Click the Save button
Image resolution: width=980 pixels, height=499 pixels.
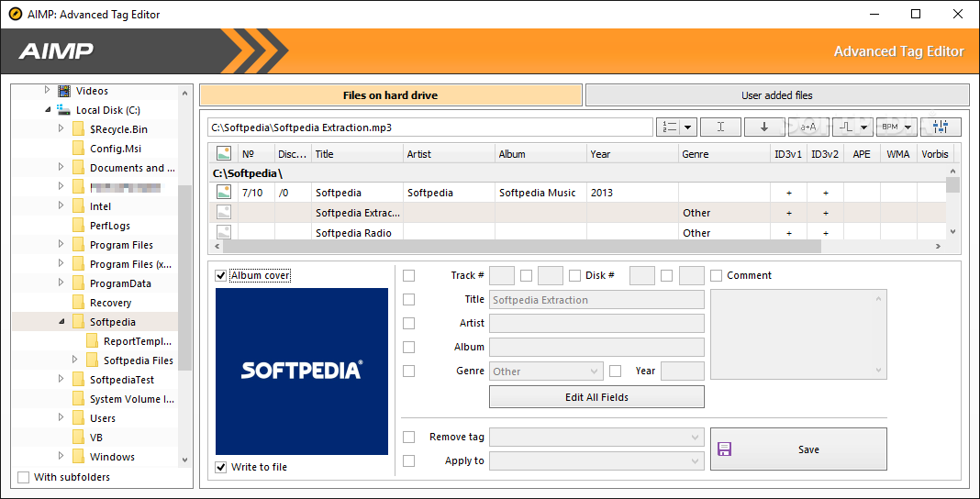(x=798, y=449)
